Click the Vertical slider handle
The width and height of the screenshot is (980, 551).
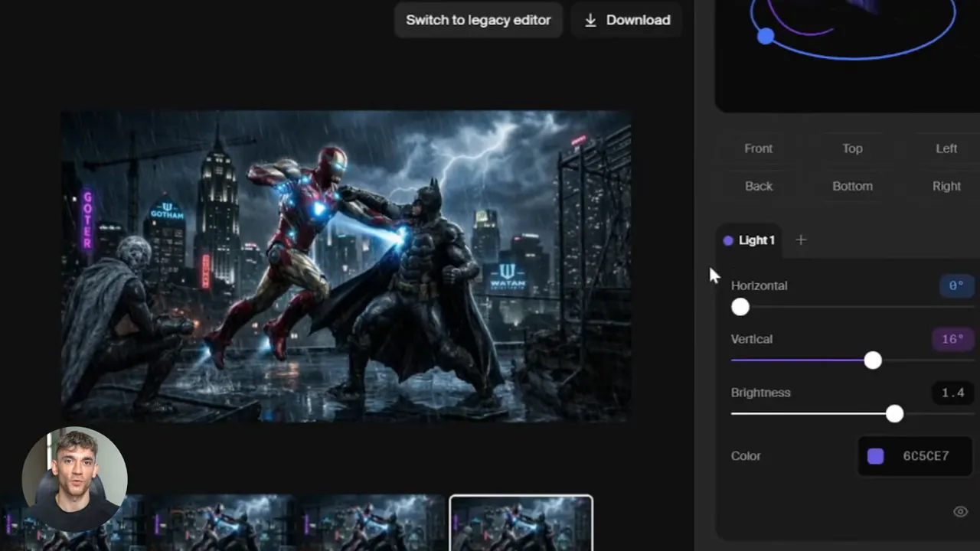click(x=873, y=360)
